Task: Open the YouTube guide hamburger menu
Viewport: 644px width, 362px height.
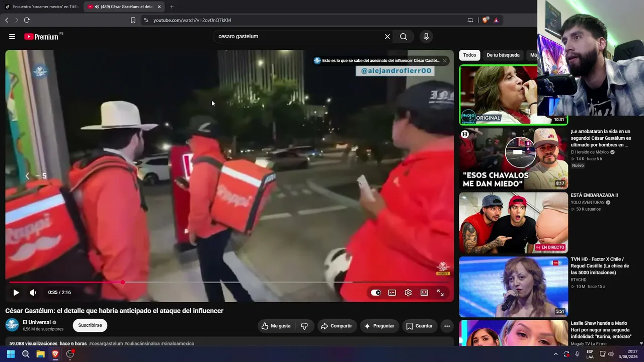Action: coord(12,37)
